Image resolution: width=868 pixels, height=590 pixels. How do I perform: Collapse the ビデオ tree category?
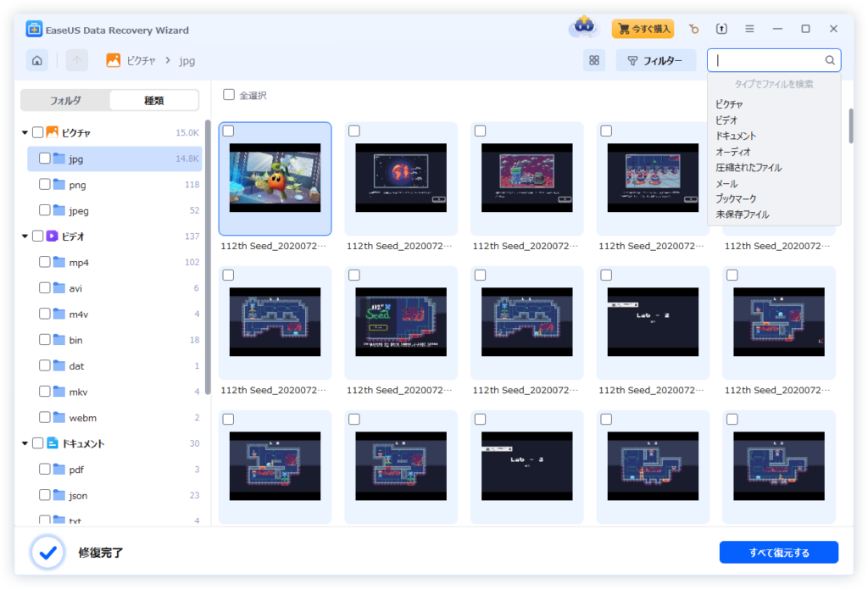pyautogui.click(x=25, y=237)
